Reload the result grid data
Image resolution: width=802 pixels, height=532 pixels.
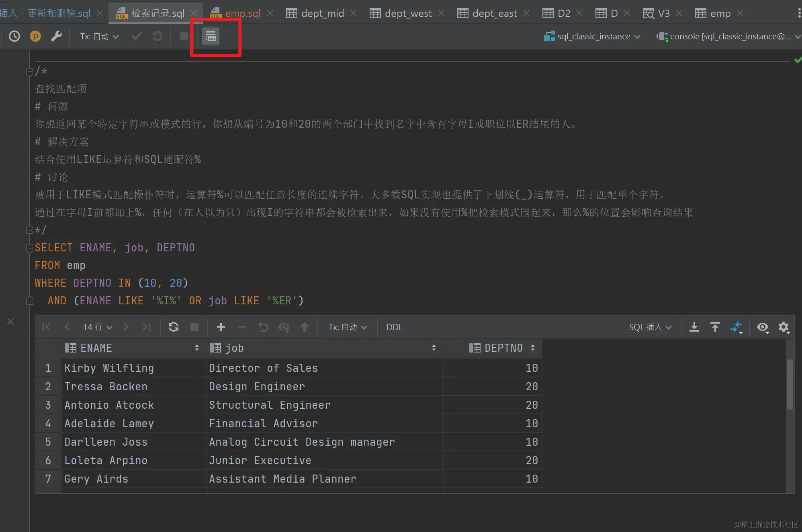click(x=174, y=327)
